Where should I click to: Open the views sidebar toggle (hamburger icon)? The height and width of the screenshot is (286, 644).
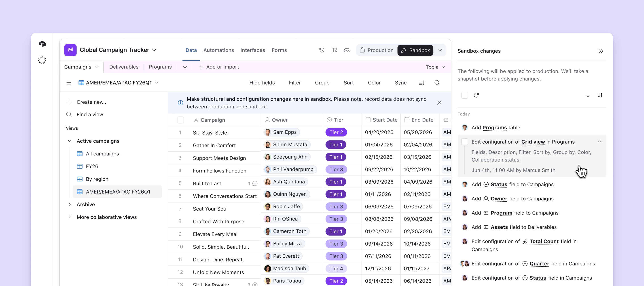69,82
